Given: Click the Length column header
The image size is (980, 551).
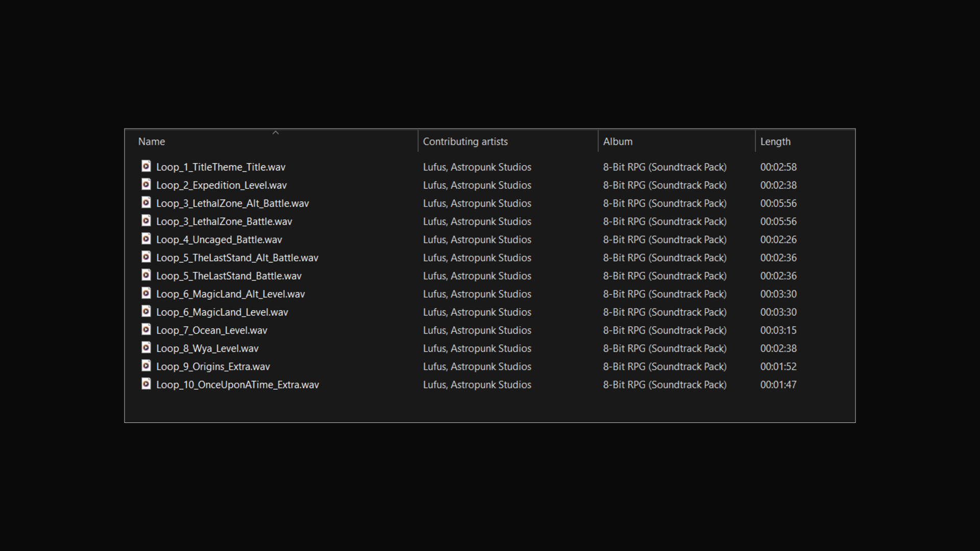Looking at the screenshot, I should tap(775, 142).
